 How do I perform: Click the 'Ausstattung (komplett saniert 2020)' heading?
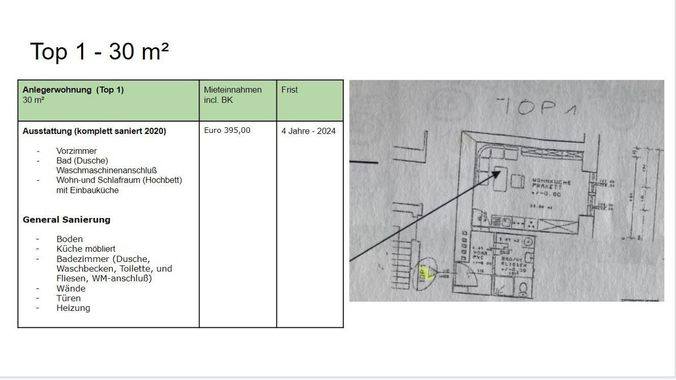(x=94, y=131)
